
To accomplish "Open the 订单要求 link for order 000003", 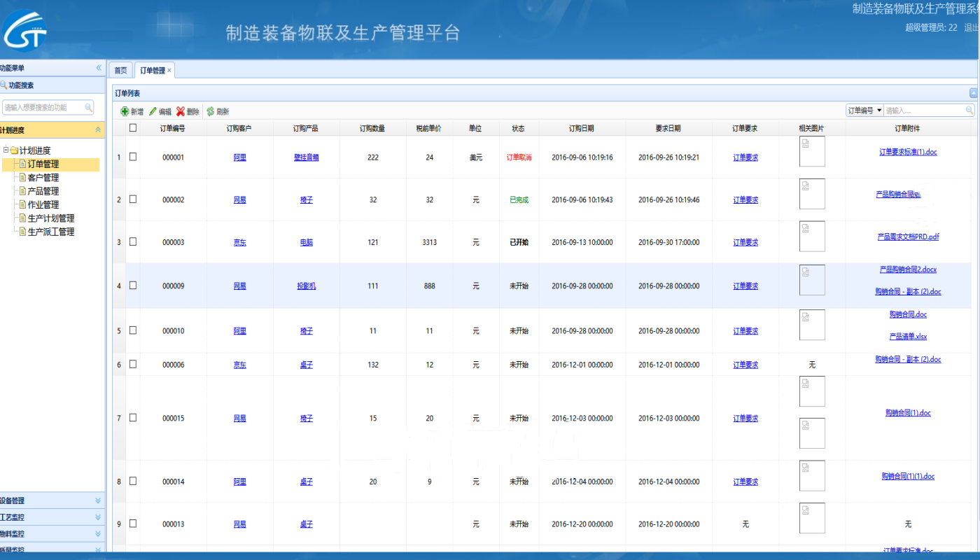I will pyautogui.click(x=745, y=242).
